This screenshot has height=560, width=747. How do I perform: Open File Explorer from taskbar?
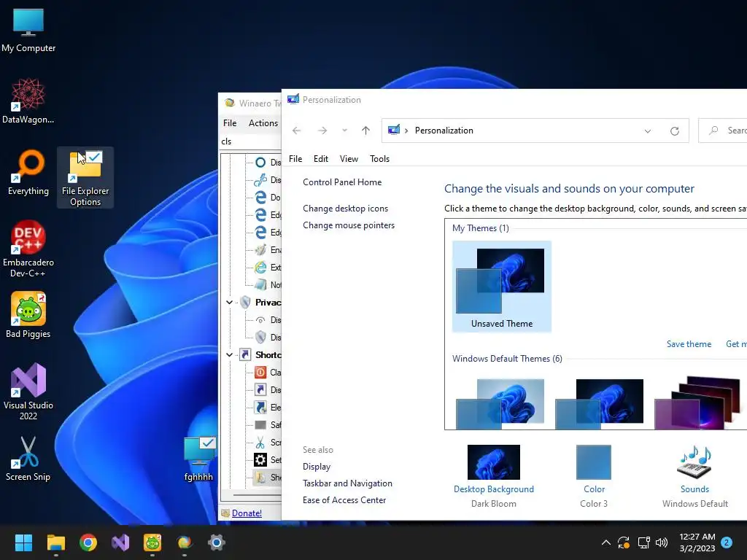click(55, 542)
